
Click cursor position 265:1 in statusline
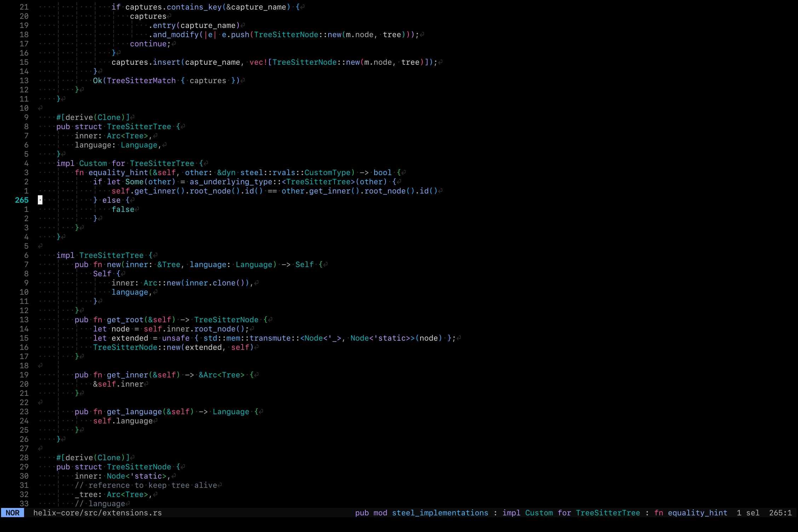tap(780, 513)
